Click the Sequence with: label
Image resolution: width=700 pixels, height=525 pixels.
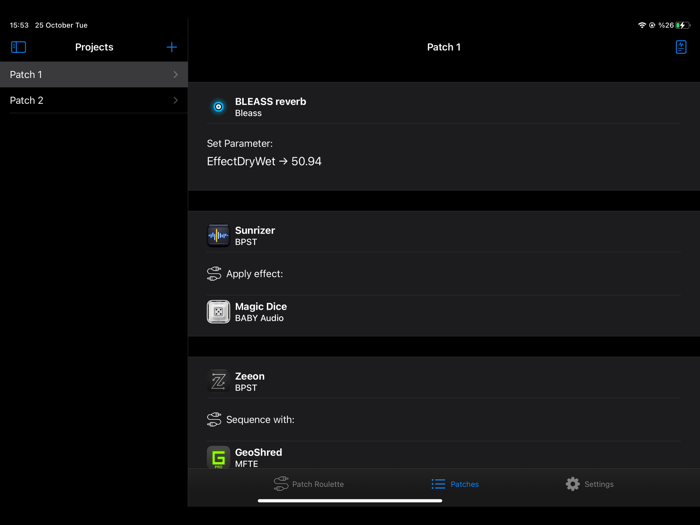tap(260, 420)
